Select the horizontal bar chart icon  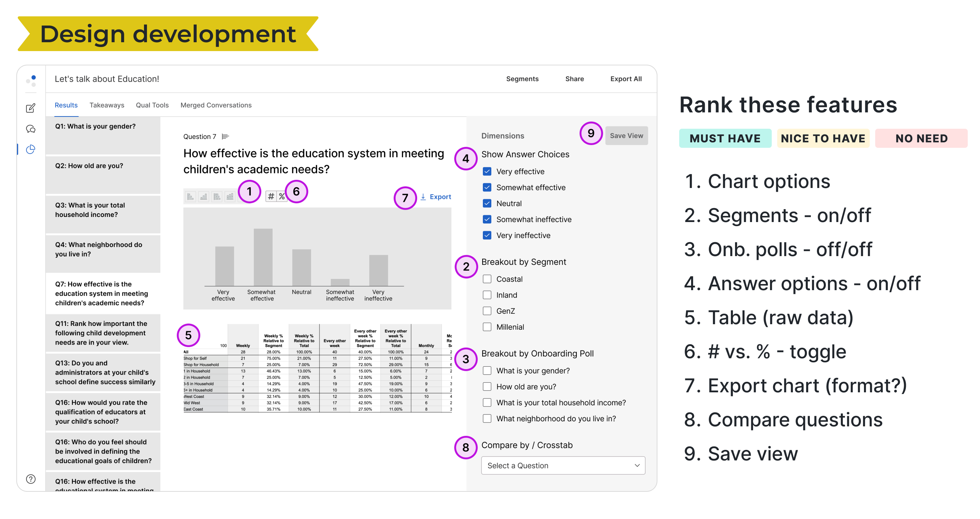190,196
